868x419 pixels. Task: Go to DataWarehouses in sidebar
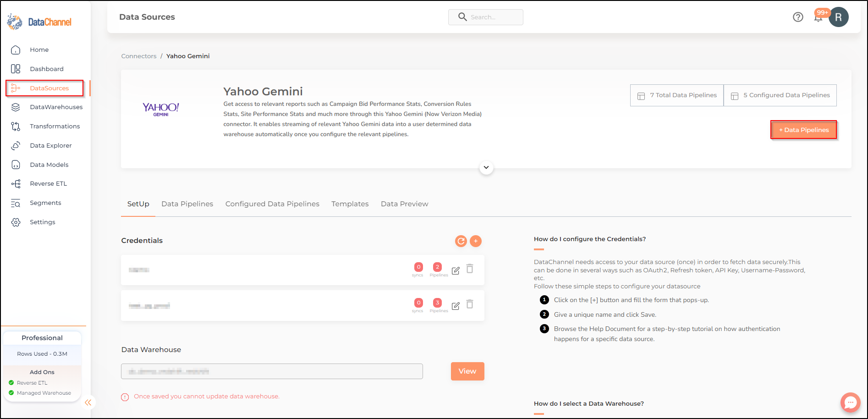point(56,107)
